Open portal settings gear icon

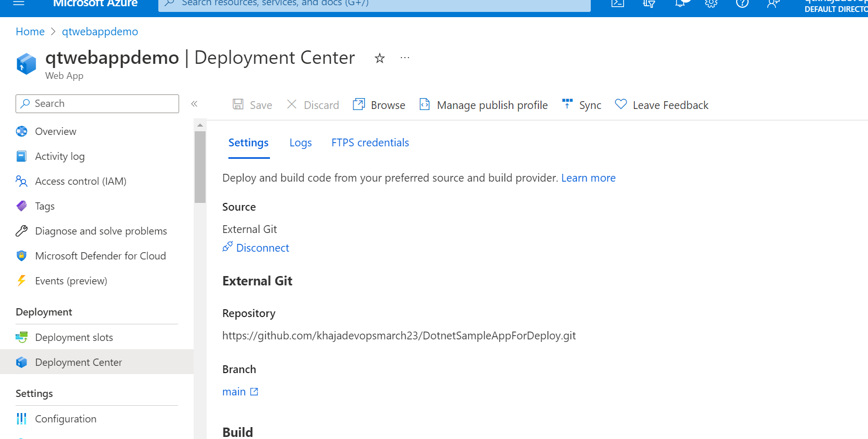pos(711,3)
